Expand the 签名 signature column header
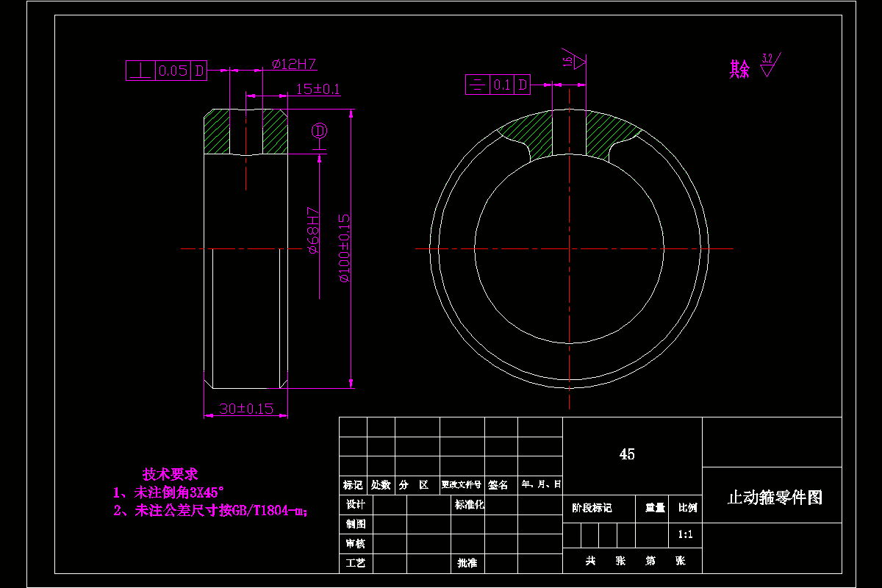The height and width of the screenshot is (588, 882). click(x=499, y=485)
